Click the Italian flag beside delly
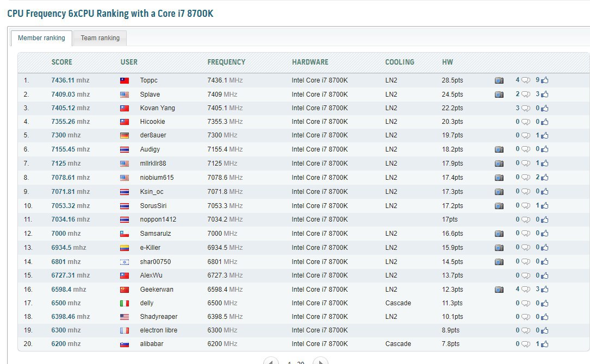The image size is (590, 364). pyautogui.click(x=125, y=303)
